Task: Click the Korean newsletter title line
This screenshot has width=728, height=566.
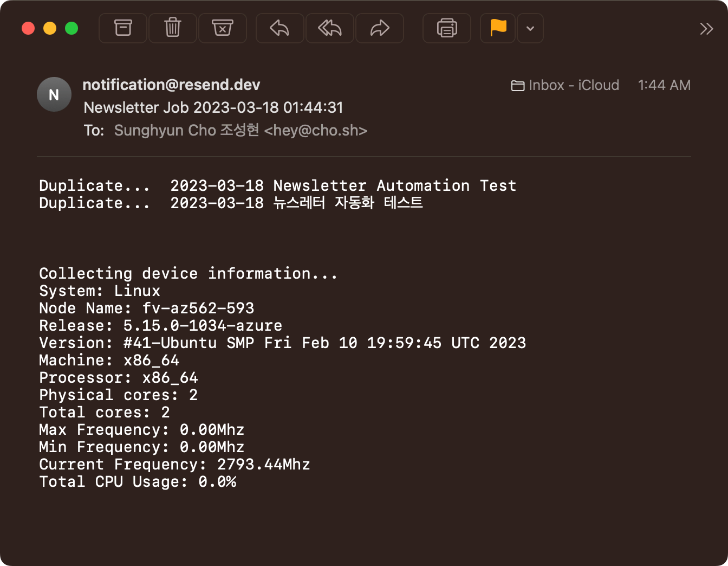Action: 296,203
